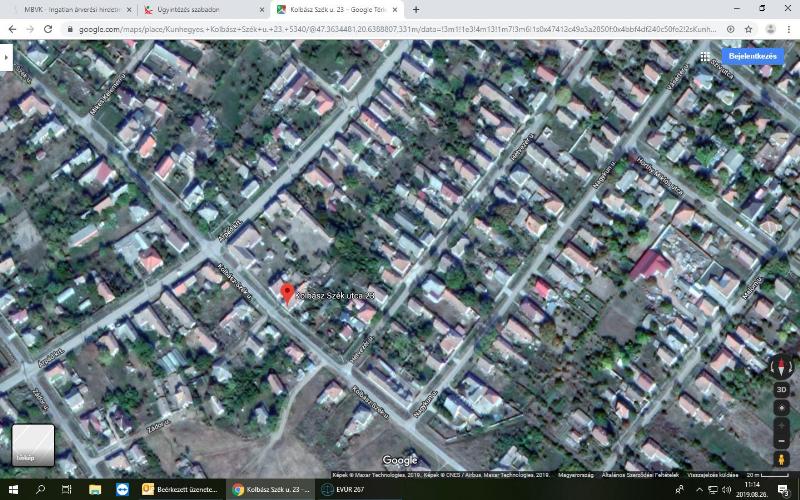This screenshot has height=500, width=800.
Task: Open the Windows Action Center notifications
Action: (x=783, y=490)
